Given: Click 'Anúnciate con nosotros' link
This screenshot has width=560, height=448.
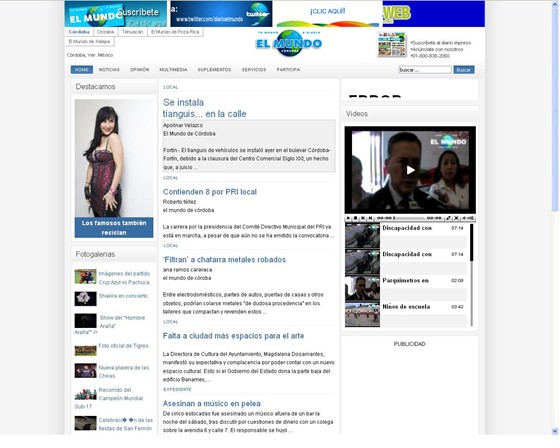Looking at the screenshot, I should (x=436, y=49).
